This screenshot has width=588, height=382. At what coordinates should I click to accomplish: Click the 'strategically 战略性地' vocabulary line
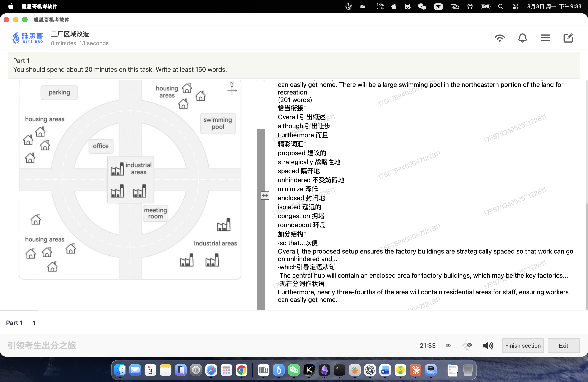pyautogui.click(x=309, y=162)
